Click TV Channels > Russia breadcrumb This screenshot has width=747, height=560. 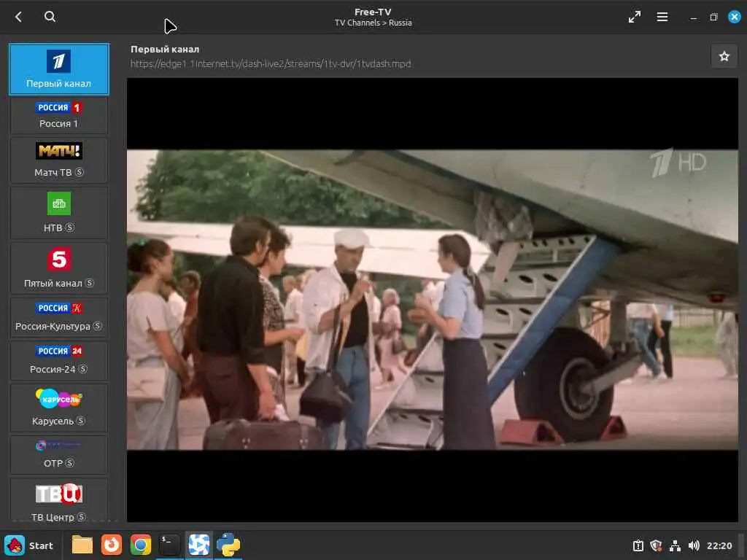tap(373, 23)
